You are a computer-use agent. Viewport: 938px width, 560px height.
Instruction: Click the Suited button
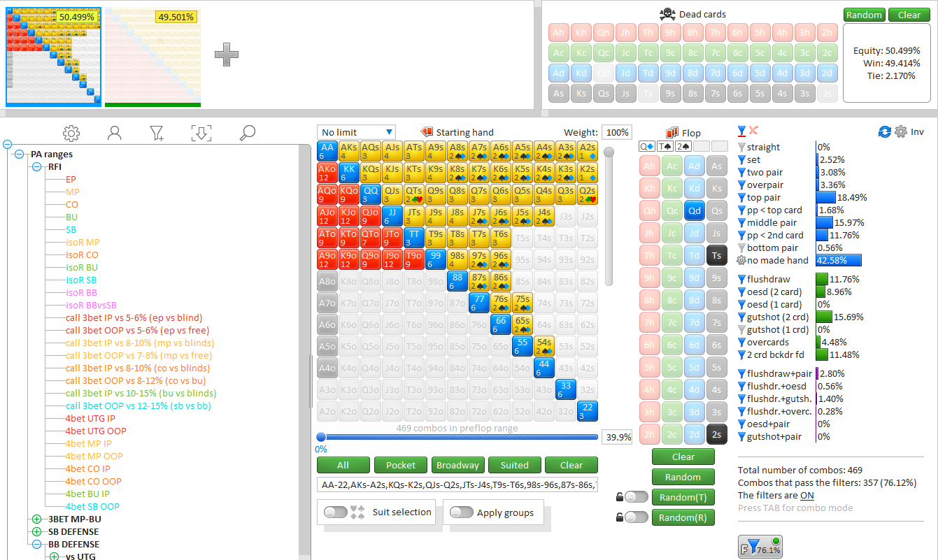[x=515, y=465]
